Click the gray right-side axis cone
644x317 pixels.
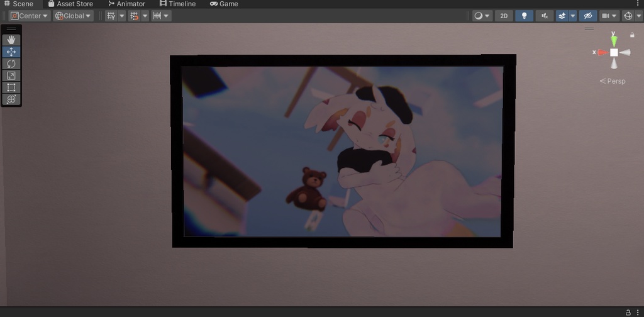coord(625,52)
